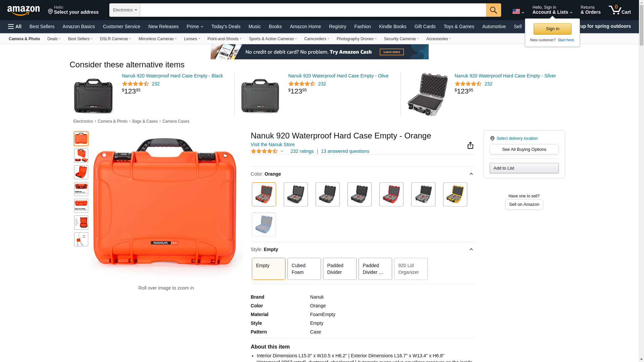The width and height of the screenshot is (644, 362).
Task: Open the shopping cart icon
Action: tap(620, 10)
